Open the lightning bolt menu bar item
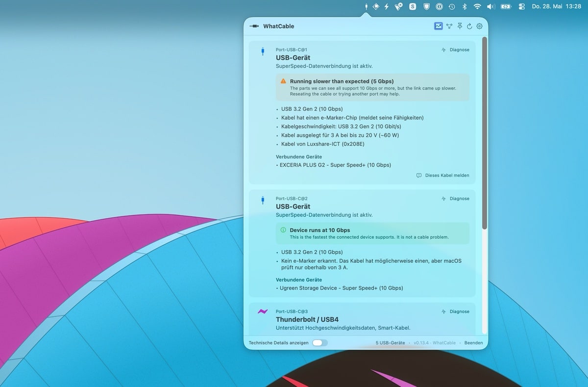Image resolution: width=588 pixels, height=387 pixels. pyautogui.click(x=386, y=6)
